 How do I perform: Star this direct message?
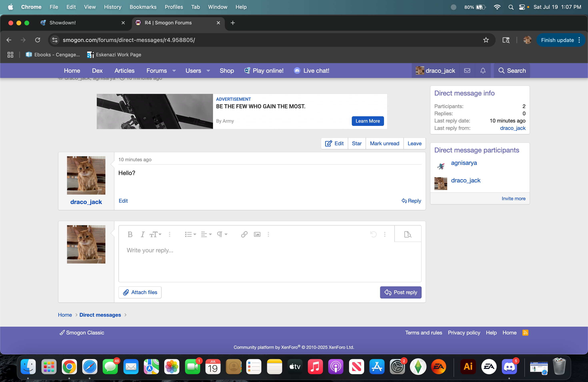coord(357,143)
